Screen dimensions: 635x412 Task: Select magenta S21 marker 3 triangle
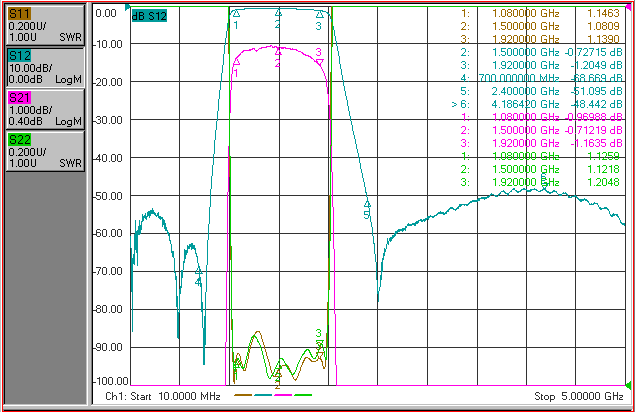coord(320,62)
